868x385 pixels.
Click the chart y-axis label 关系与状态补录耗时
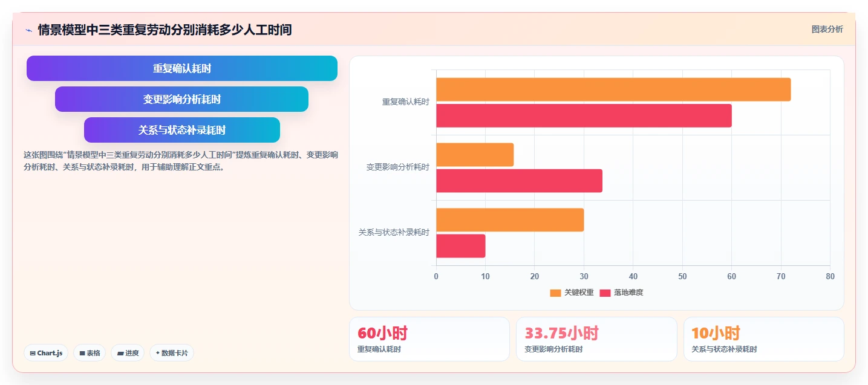click(394, 233)
